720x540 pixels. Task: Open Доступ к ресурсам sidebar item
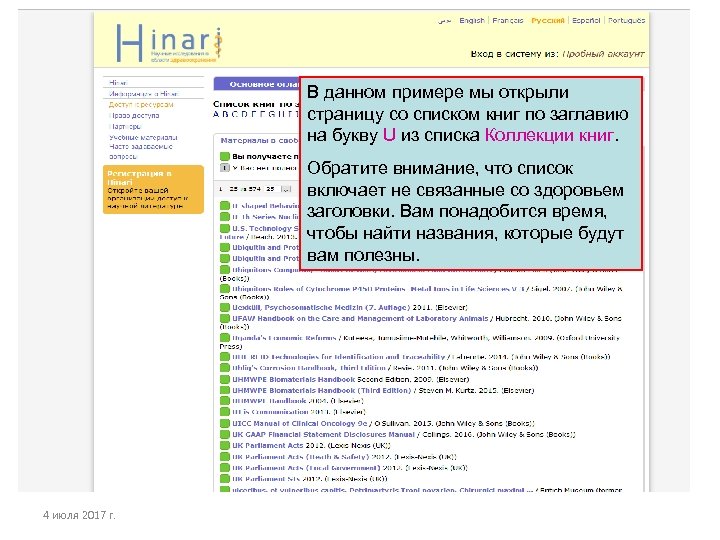tap(141, 105)
